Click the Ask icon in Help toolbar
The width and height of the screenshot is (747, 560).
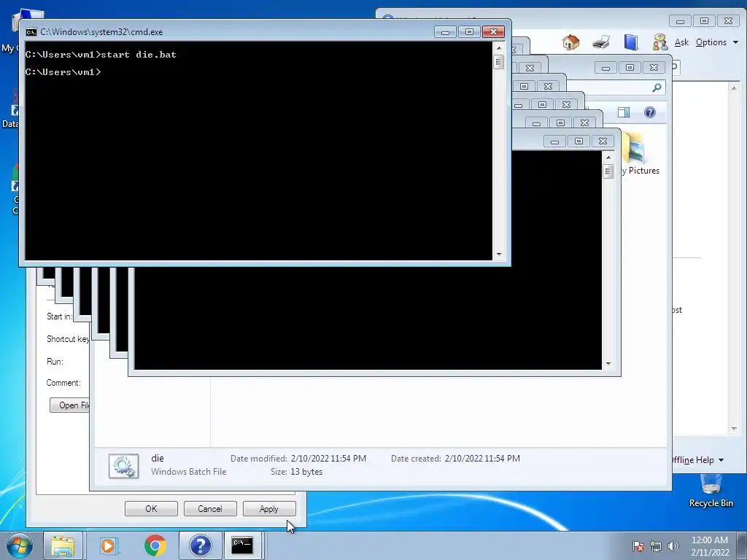coord(659,42)
